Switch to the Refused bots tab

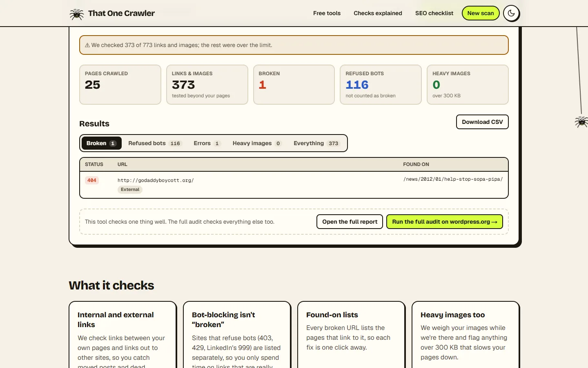tap(154, 143)
